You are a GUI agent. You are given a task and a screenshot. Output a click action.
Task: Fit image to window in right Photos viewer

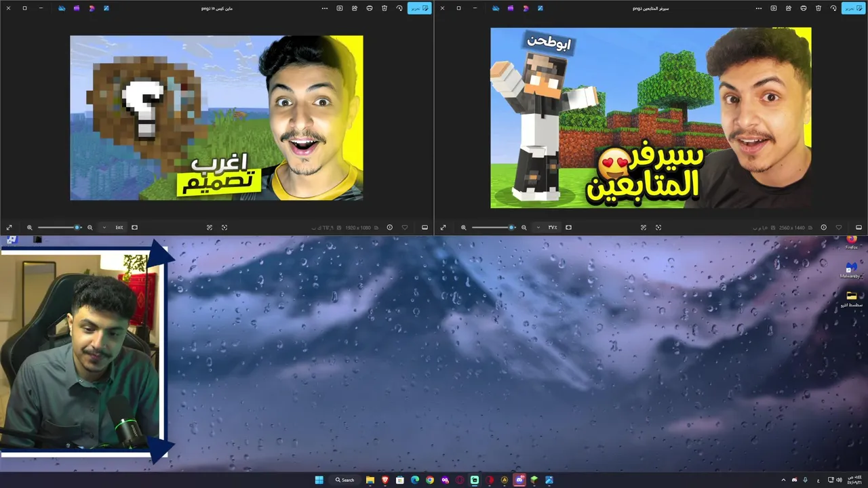pos(568,228)
